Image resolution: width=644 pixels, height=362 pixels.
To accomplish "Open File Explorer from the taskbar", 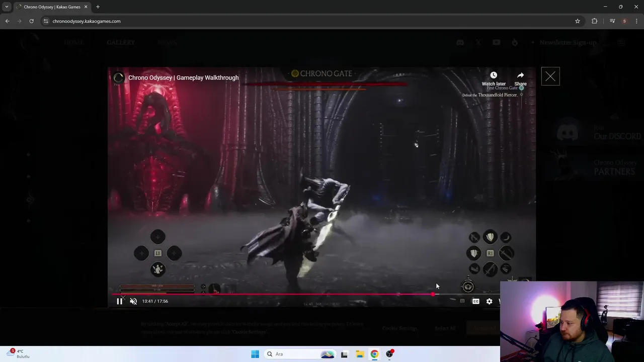I will (x=360, y=354).
